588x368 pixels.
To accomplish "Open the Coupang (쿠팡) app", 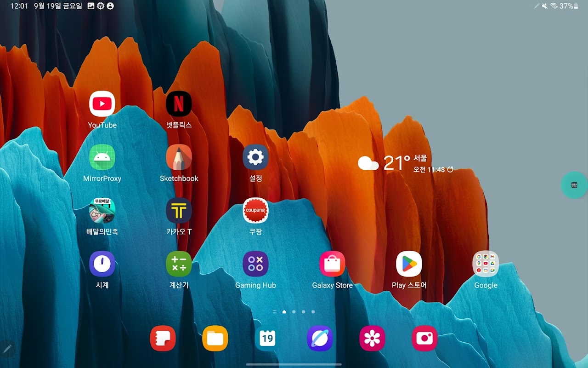I will (255, 211).
